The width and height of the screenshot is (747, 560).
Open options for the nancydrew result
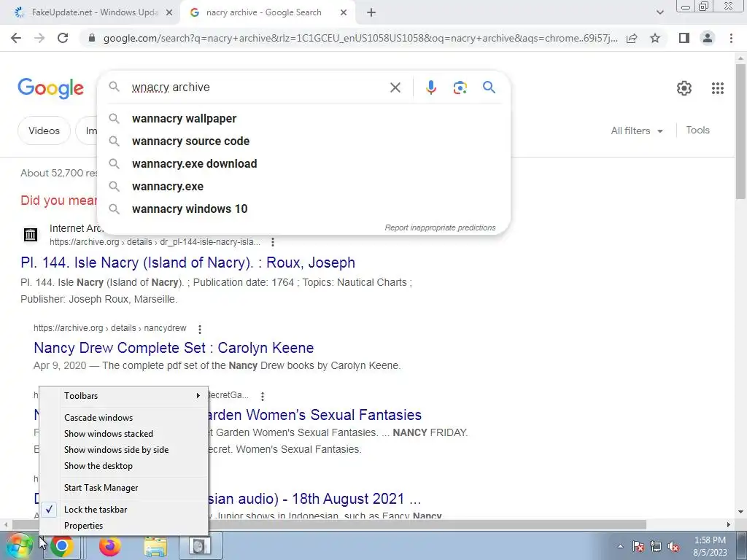point(200,329)
